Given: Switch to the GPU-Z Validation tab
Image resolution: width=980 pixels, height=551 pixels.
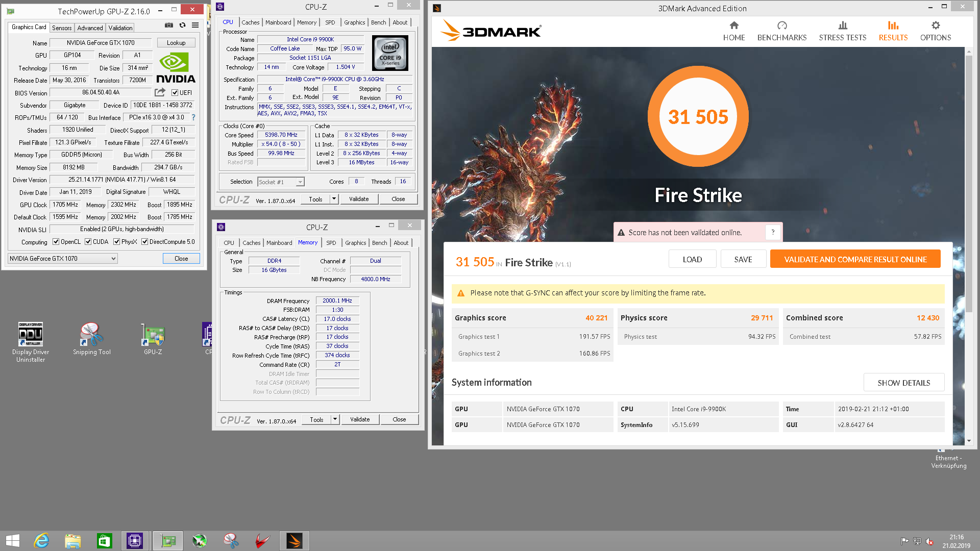Looking at the screenshot, I should click(120, 28).
